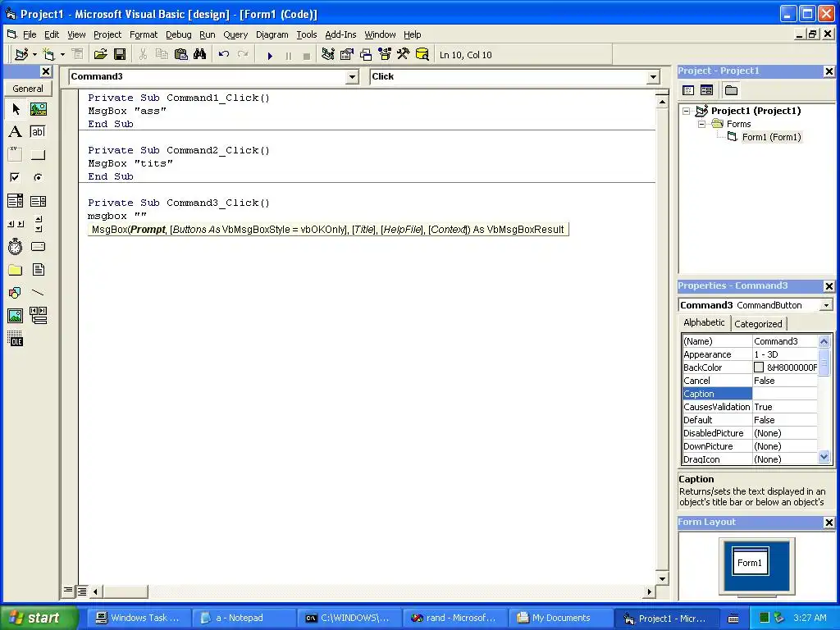
Task: Open the Add Project dropdown arrow
Action: [x=34, y=54]
